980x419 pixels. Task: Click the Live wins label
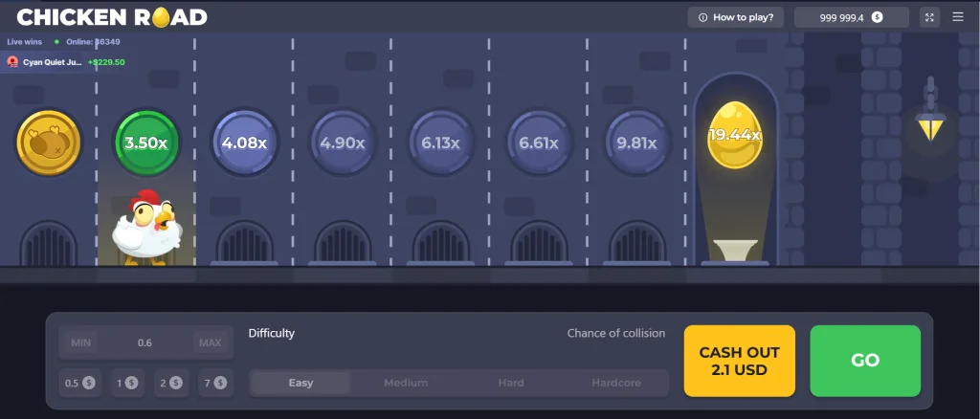25,42
